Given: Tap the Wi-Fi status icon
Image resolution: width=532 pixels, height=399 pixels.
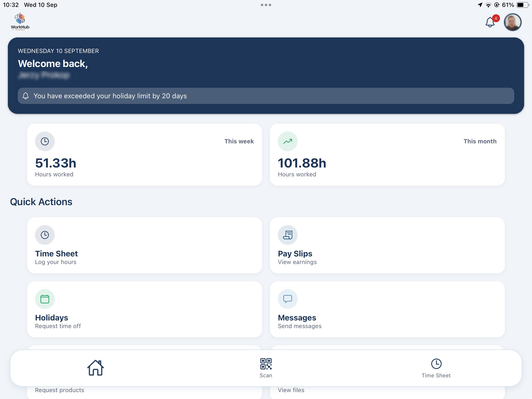Looking at the screenshot, I should pyautogui.click(x=488, y=5).
